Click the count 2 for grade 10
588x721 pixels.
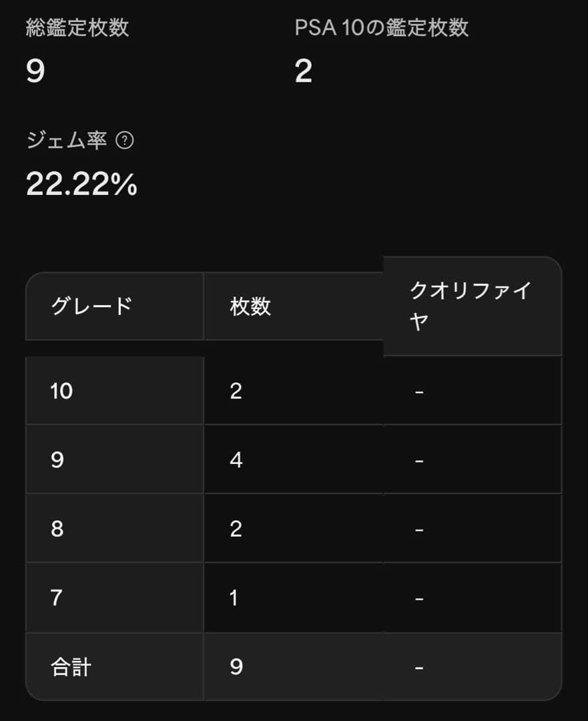(x=234, y=391)
